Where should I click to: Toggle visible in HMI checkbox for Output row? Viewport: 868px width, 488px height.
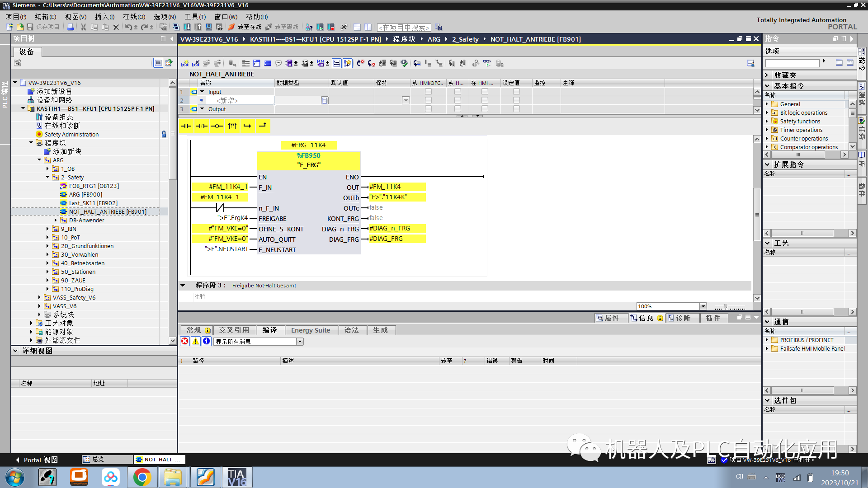click(485, 109)
